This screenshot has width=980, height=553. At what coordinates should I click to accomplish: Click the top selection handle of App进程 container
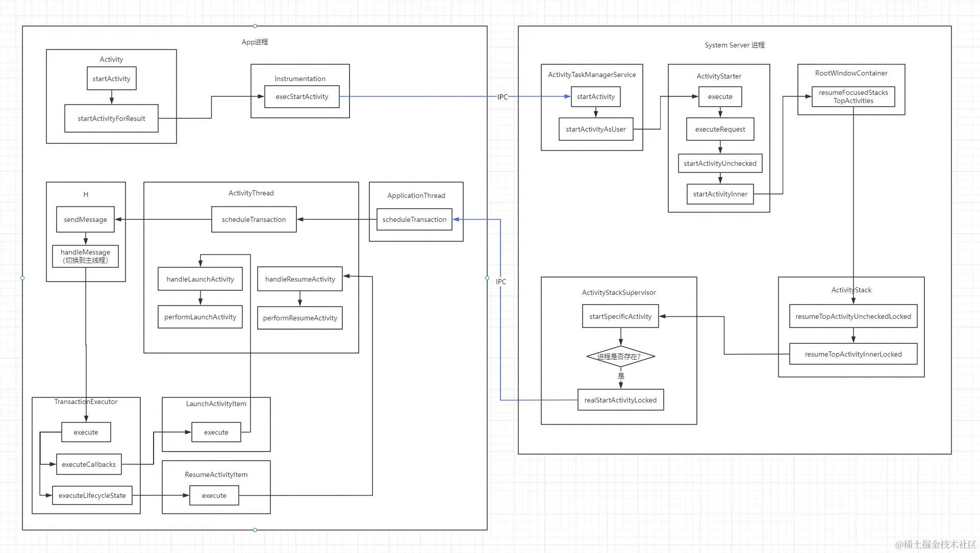pyautogui.click(x=255, y=26)
